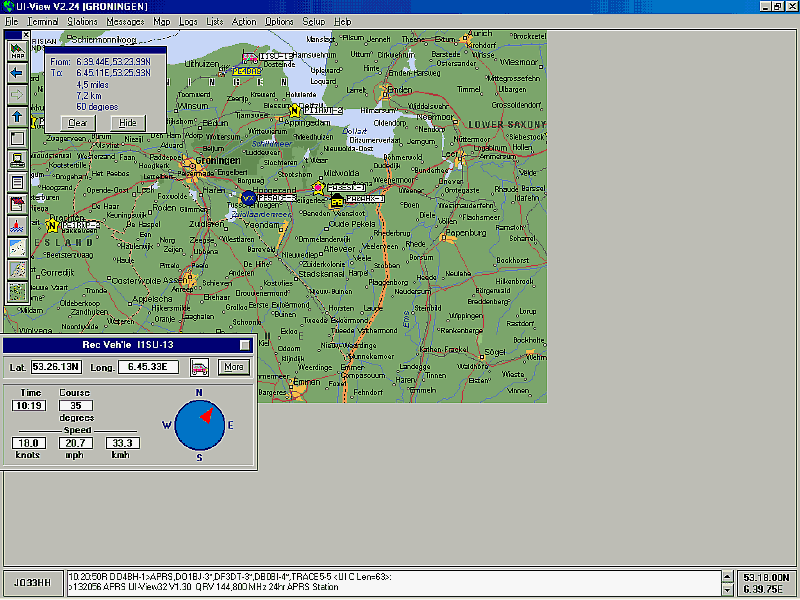
Task: Click the grayed right arrow toolbar icon
Action: coord(17,95)
